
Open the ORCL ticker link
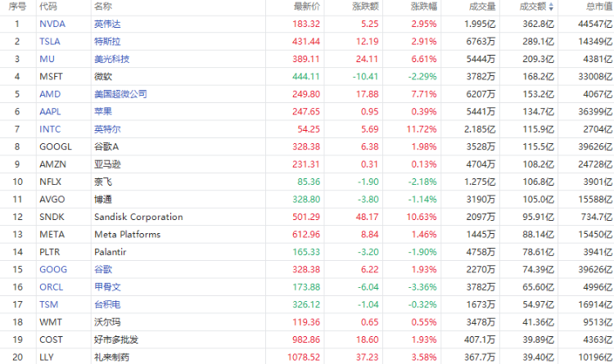(x=52, y=287)
